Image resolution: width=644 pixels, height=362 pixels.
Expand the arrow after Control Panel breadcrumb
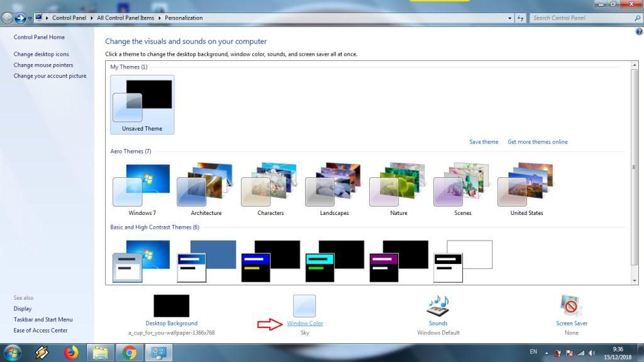click(91, 18)
